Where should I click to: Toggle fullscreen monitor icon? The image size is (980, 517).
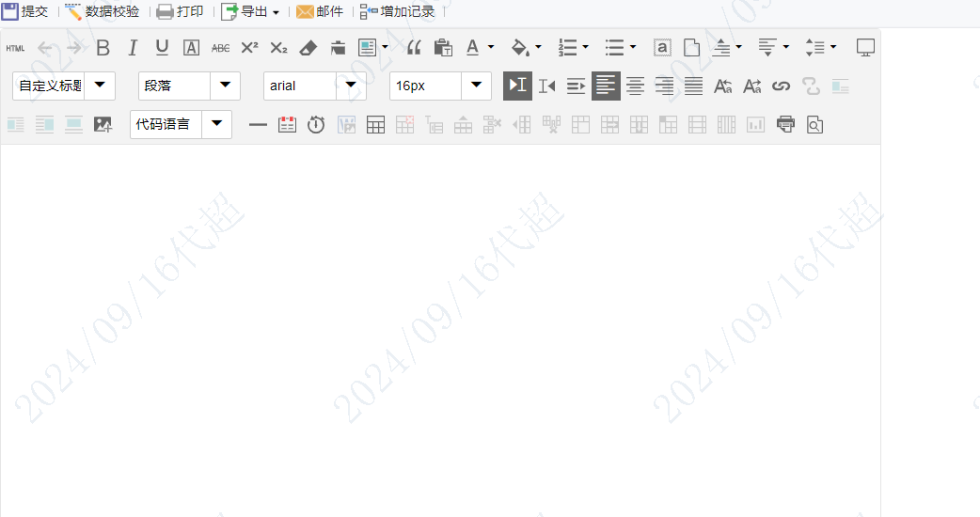pyautogui.click(x=865, y=48)
